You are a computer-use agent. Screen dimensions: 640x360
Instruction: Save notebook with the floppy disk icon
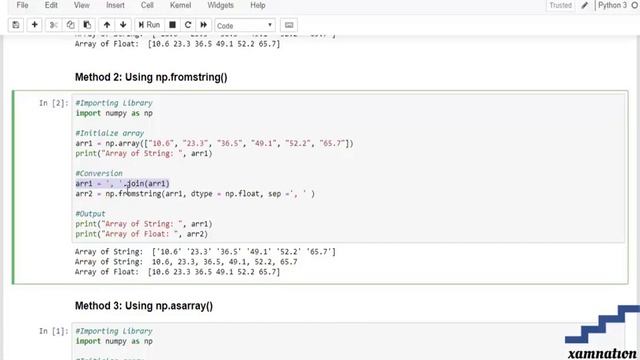16,25
